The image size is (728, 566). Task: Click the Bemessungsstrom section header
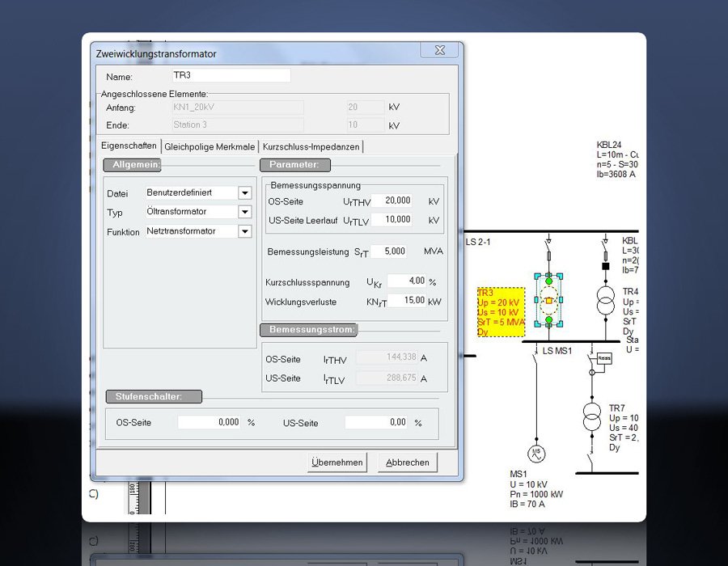308,330
